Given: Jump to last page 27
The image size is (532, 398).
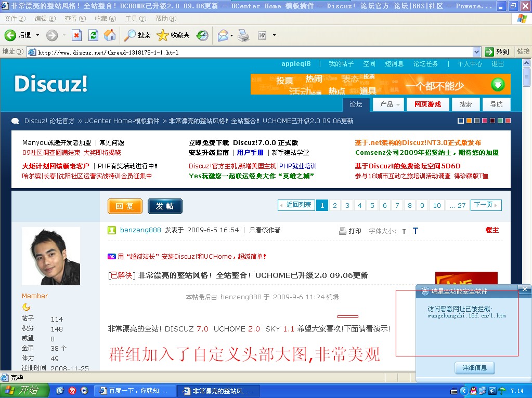Looking at the screenshot, I should (457, 205).
